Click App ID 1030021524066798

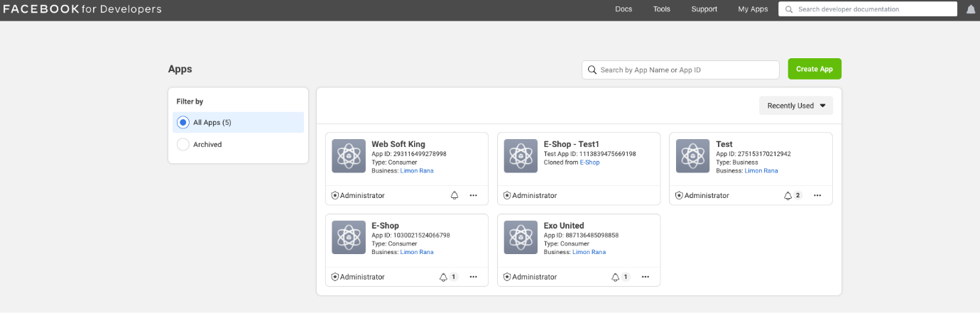pos(410,235)
